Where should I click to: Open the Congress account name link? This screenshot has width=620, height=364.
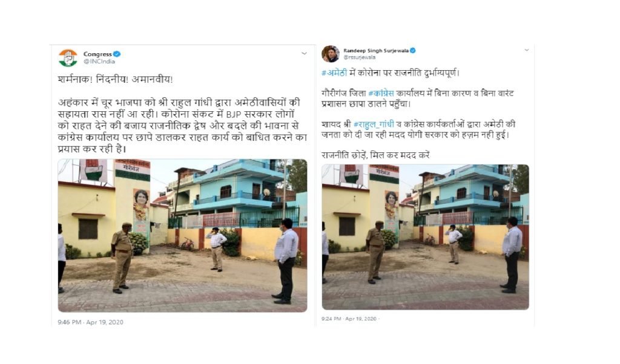coord(97,54)
